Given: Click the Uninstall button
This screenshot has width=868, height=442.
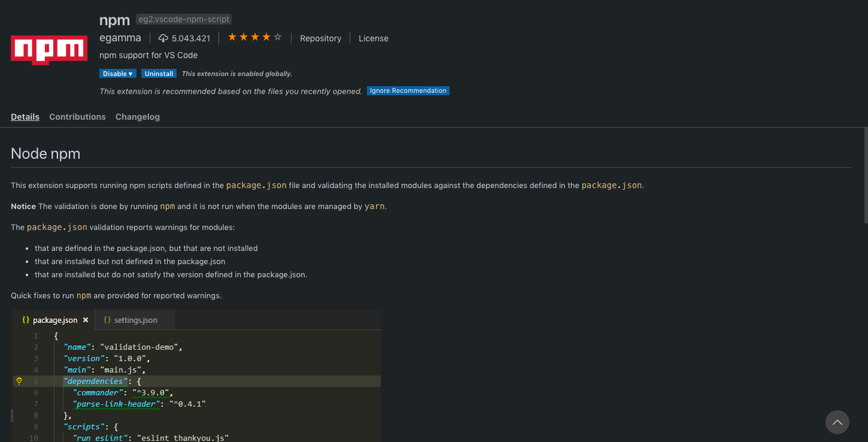Looking at the screenshot, I should (159, 73).
